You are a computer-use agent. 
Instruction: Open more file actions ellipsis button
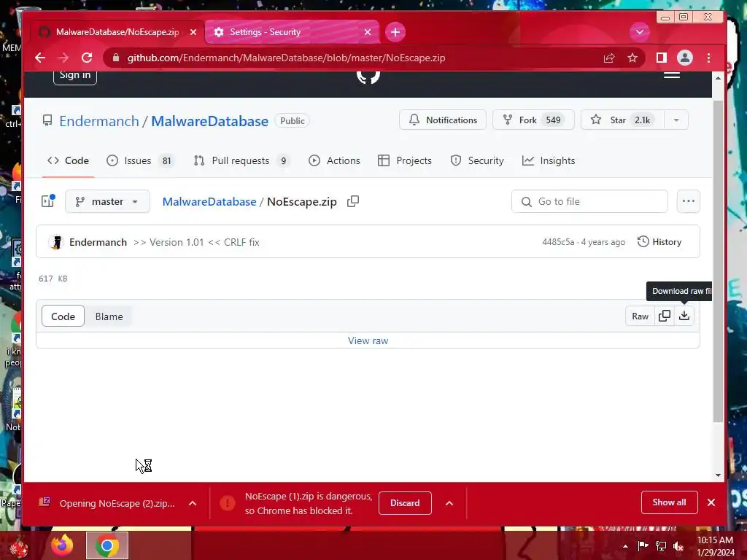click(689, 201)
